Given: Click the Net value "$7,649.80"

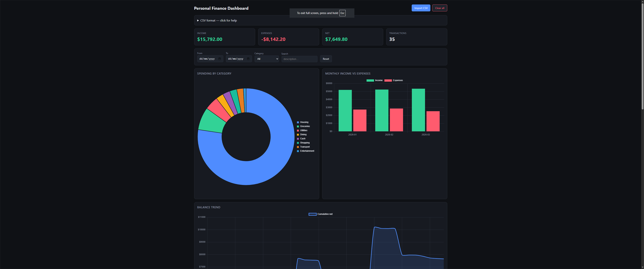Looking at the screenshot, I should (336, 39).
